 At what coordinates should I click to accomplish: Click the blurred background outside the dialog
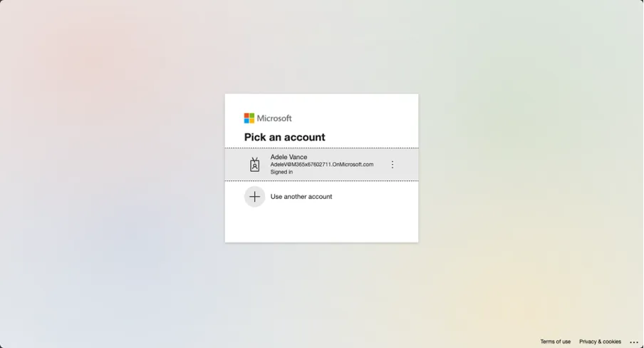coord(111,173)
